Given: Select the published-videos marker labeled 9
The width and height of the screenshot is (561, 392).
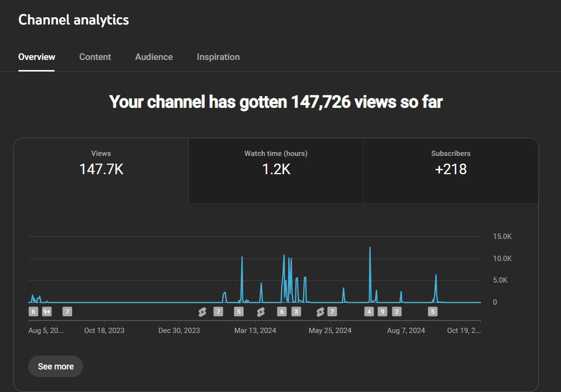Looking at the screenshot, I should click(382, 312).
